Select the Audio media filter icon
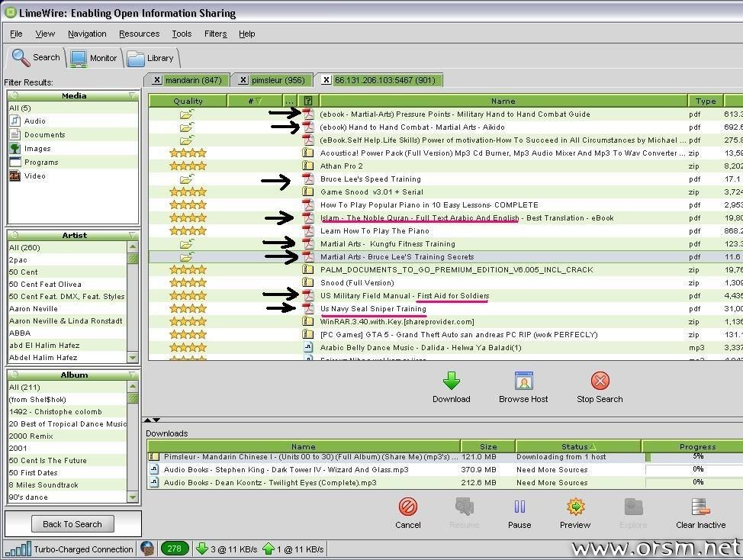 tap(15, 121)
